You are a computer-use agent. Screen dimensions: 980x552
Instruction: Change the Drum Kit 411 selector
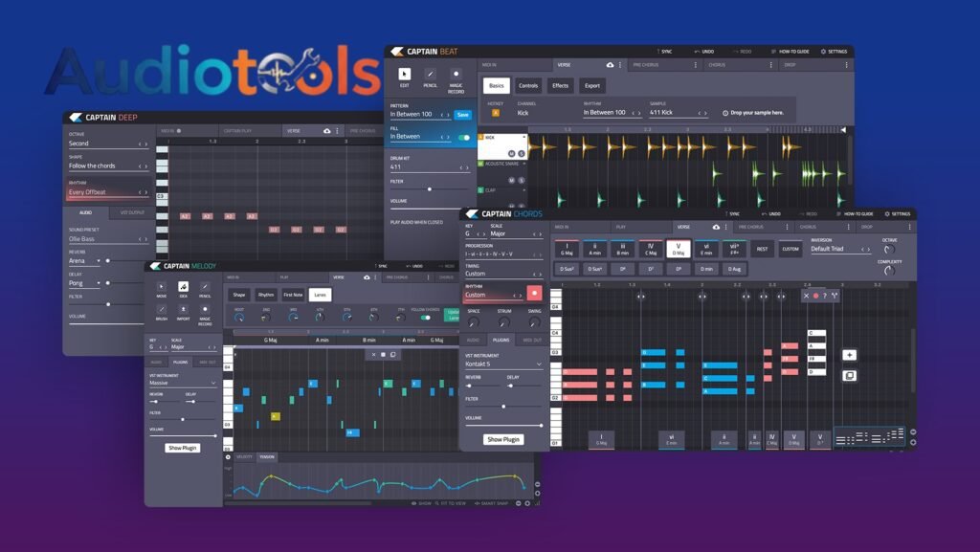coord(430,167)
